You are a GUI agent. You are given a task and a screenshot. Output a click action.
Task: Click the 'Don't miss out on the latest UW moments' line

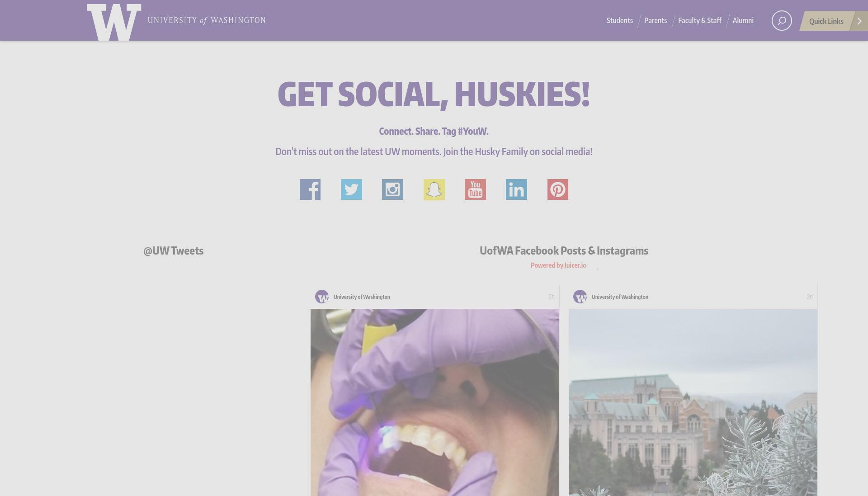(434, 151)
